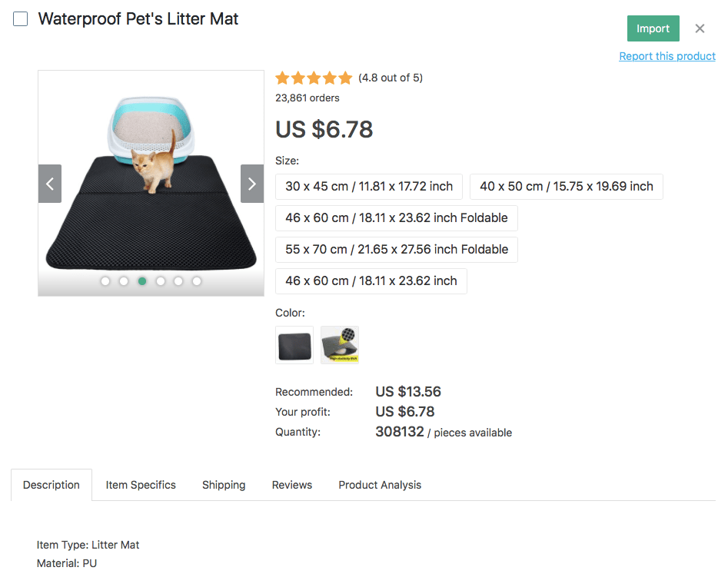Tick the Waterproof Pet's Litter Mat checkbox

21,19
